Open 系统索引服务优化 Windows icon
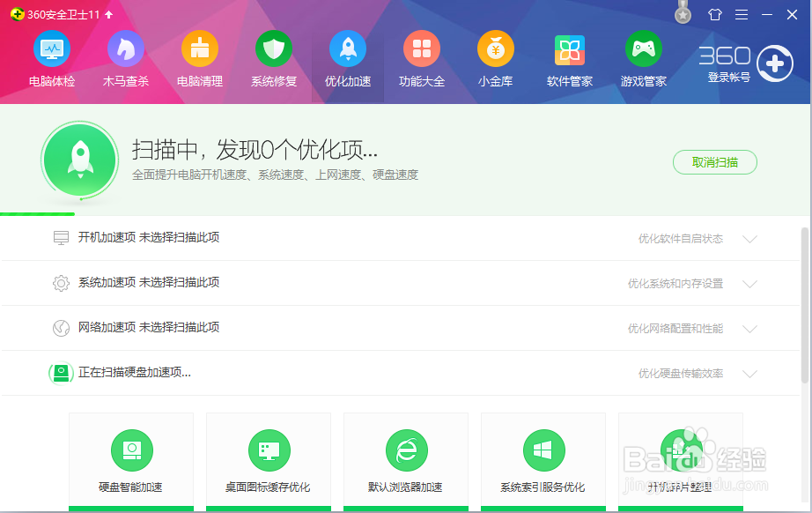 tap(543, 450)
